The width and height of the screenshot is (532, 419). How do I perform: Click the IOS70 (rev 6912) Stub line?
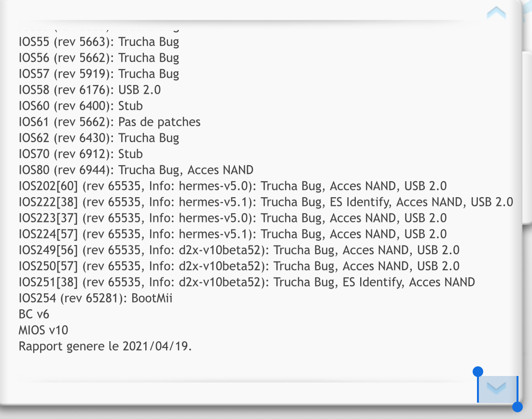click(x=81, y=154)
